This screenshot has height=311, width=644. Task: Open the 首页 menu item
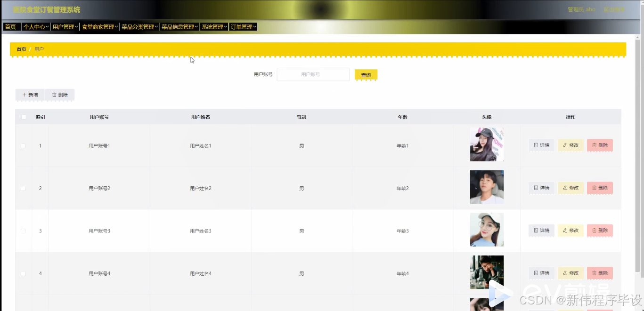pos(11,27)
